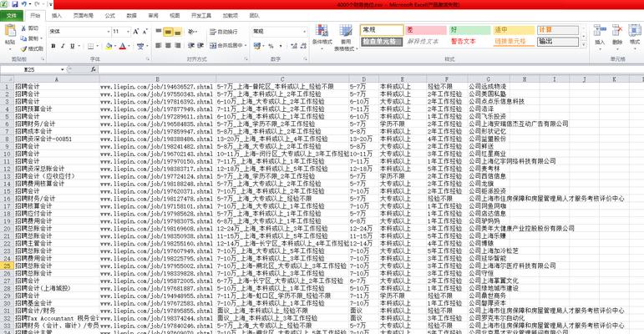Viewport: 644px width, 334px height.
Task: Apply the Bad (差) pink style swatch
Action: point(425,30)
